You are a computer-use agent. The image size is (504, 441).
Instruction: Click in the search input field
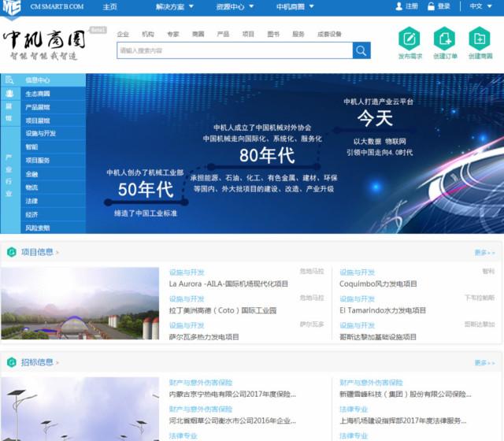coord(234,50)
